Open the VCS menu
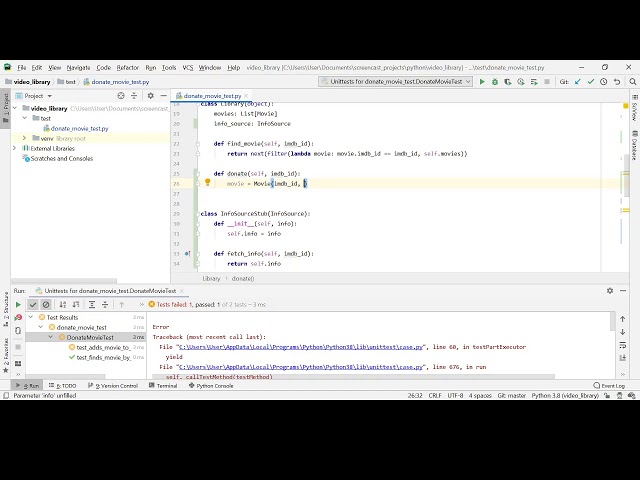 click(x=188, y=68)
